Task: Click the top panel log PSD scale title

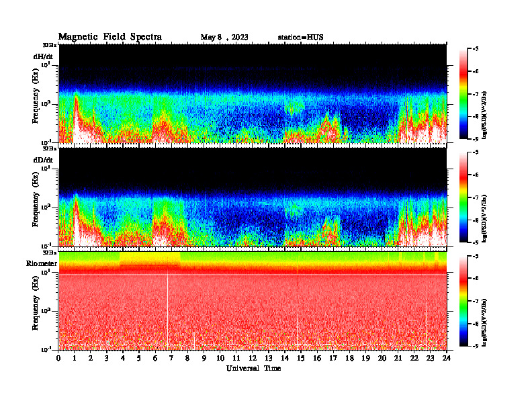Action: (x=484, y=116)
